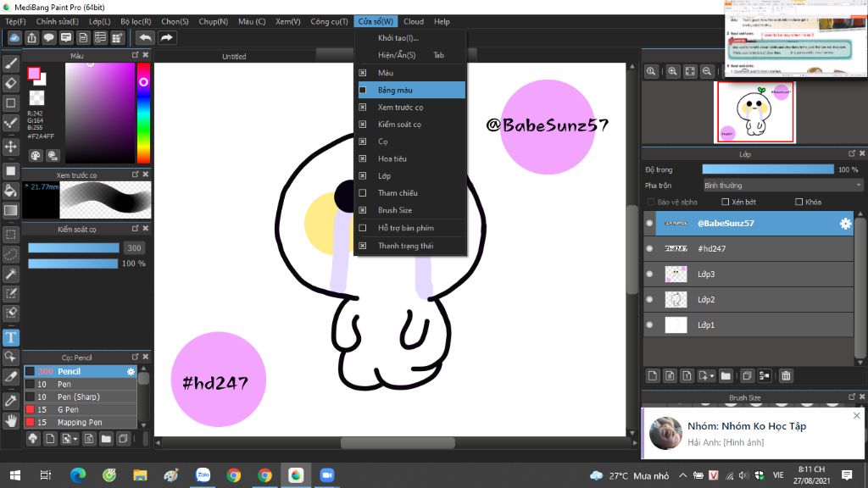Enable the Khóa lock checkbox
The image size is (868, 488).
coord(798,202)
